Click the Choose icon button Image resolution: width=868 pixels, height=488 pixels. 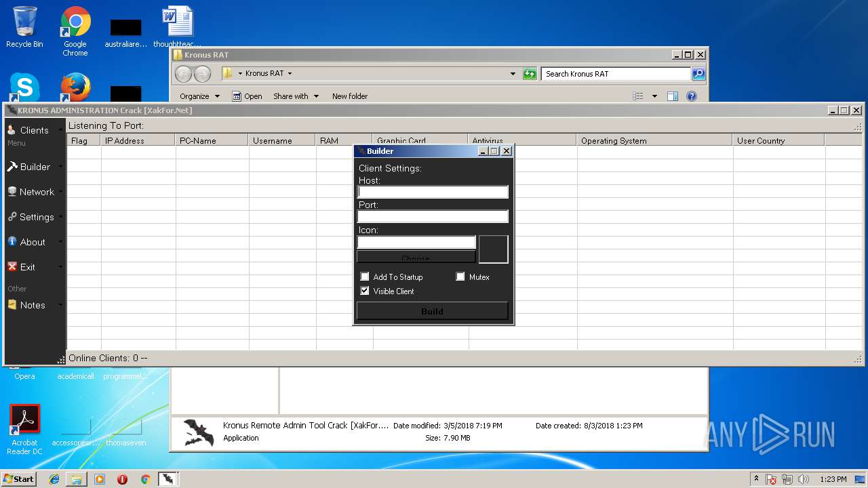[x=416, y=257]
